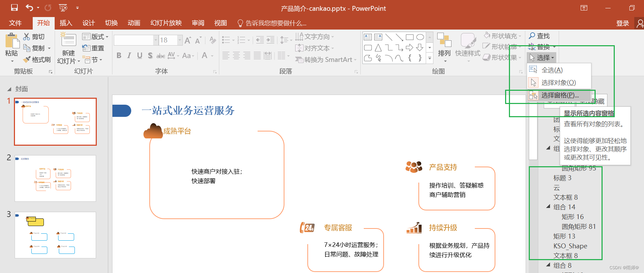Choose 选择窗格(P)... menu item
This screenshot has width=644, height=273.
tap(559, 95)
